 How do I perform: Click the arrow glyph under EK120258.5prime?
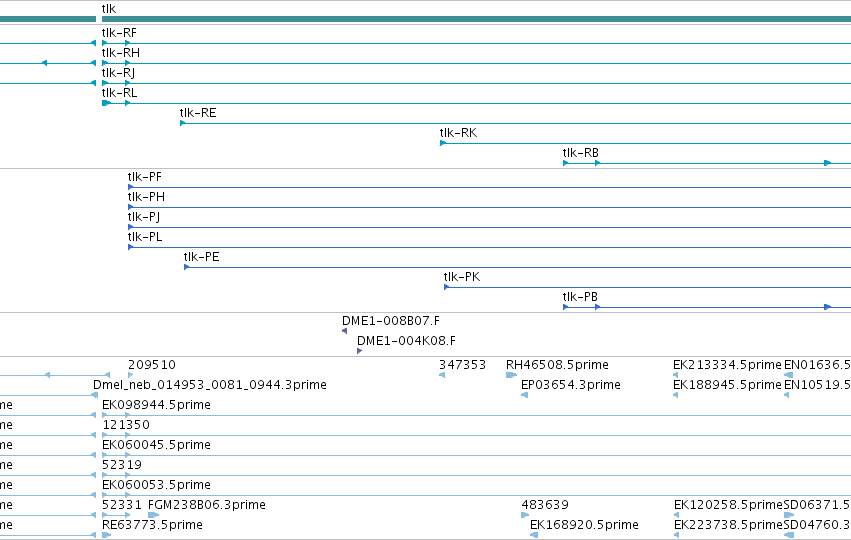(677, 515)
